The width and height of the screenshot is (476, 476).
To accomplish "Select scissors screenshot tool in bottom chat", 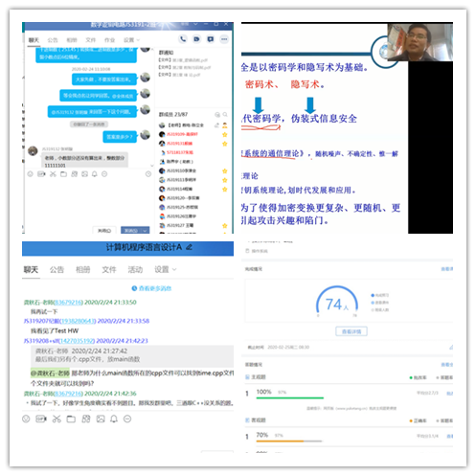I will coord(57,419).
